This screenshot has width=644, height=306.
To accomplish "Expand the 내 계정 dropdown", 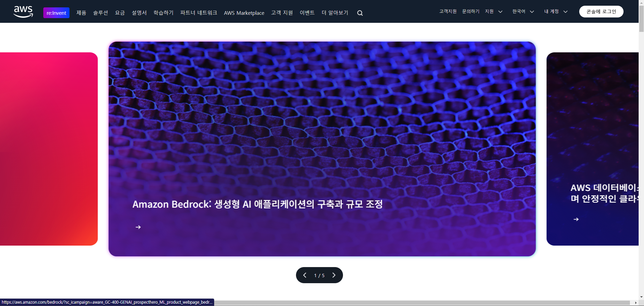I will pyautogui.click(x=556, y=11).
